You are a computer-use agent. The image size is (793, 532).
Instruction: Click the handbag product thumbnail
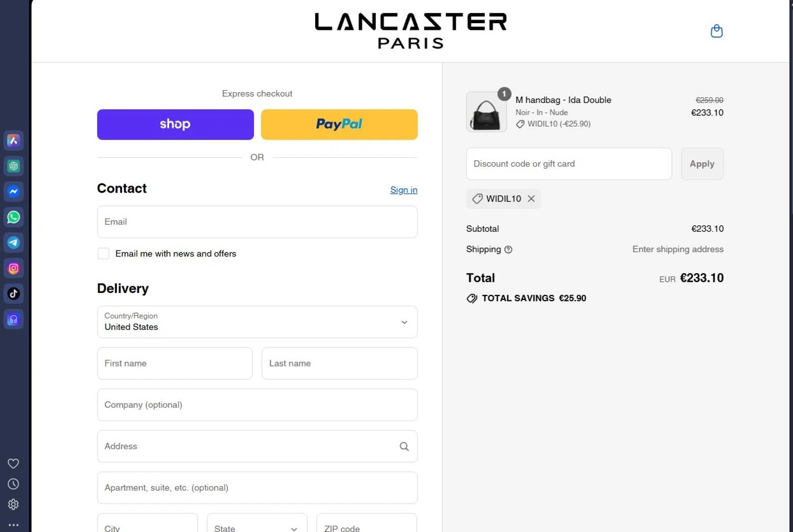(486, 112)
